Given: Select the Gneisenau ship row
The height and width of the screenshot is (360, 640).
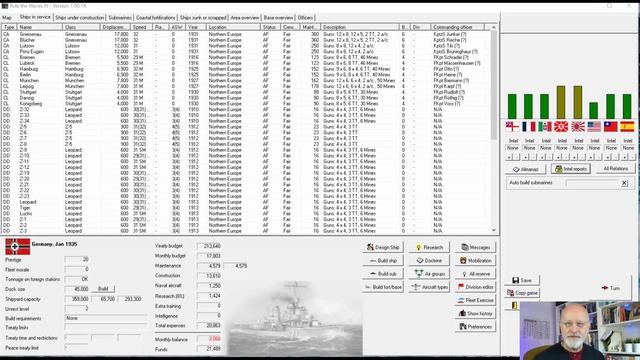Looking at the screenshot, I should pyautogui.click(x=245, y=34).
